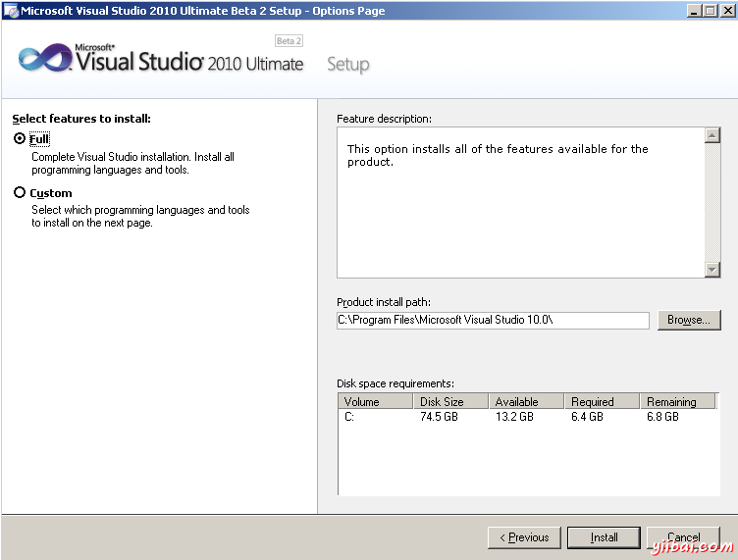Screen dimensions: 738x560
Task: Click the Remaining column header
Action: (677, 402)
